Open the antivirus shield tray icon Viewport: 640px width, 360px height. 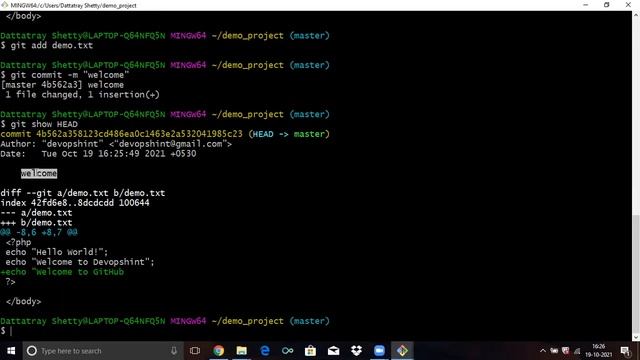click(566, 351)
